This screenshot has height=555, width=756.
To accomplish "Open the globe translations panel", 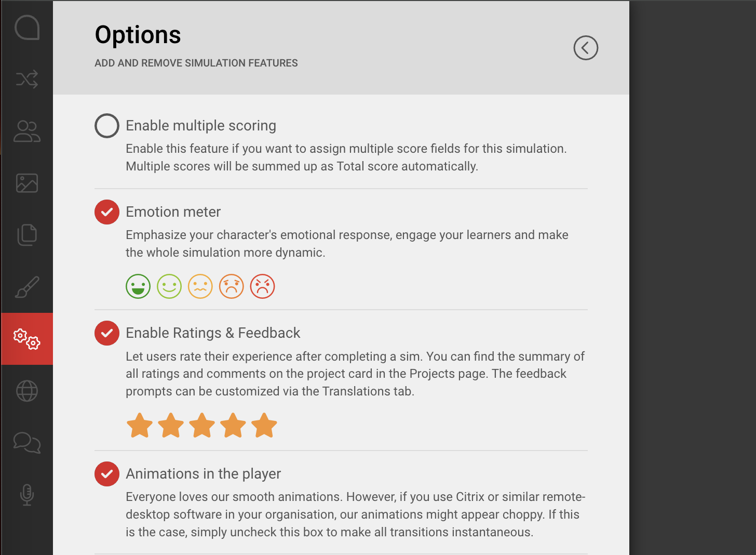I will (26, 391).
